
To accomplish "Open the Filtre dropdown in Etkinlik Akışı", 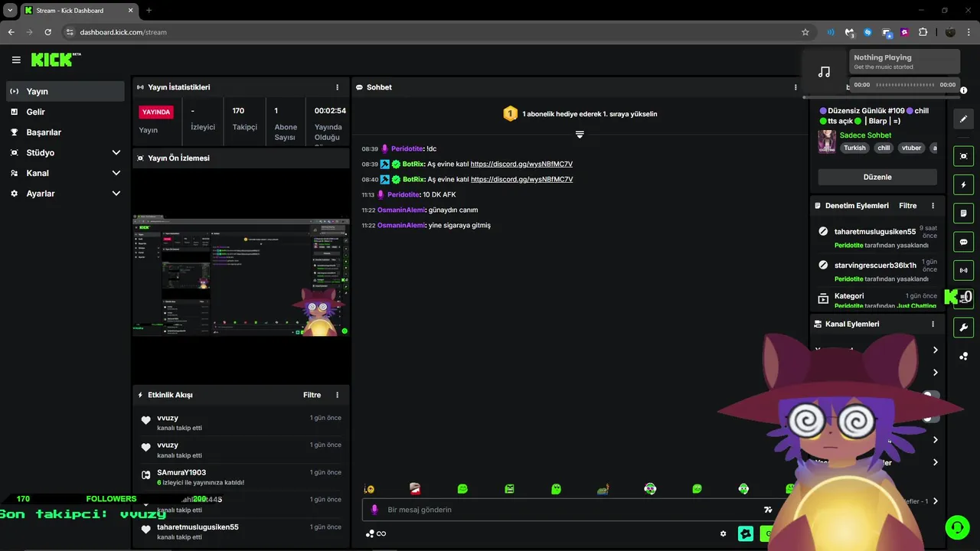I will pos(312,395).
